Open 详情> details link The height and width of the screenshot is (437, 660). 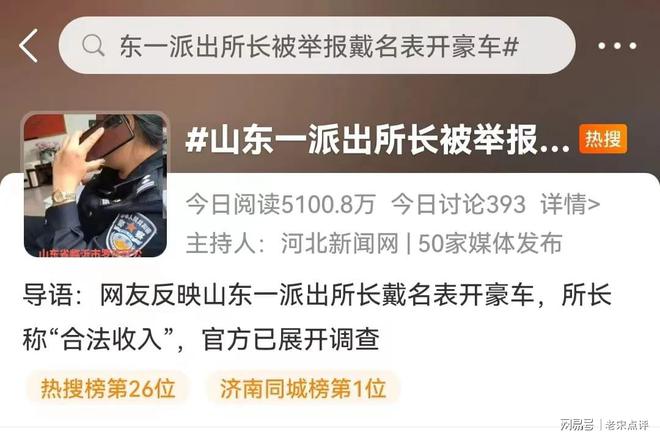click(x=570, y=204)
